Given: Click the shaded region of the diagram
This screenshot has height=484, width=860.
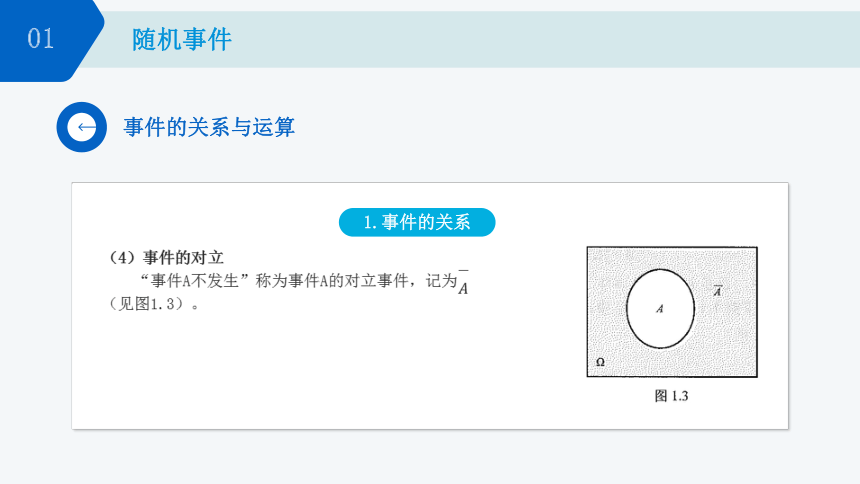Looking at the screenshot, I should 724,340.
